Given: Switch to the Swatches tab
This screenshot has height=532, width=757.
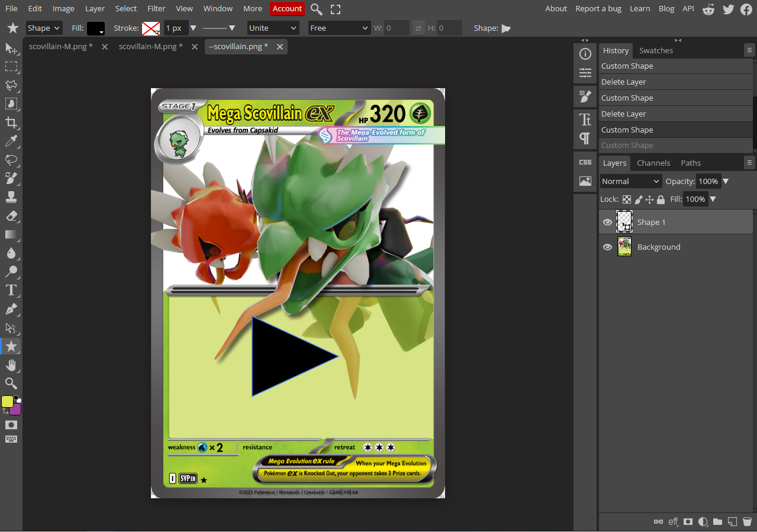Looking at the screenshot, I should 656,50.
